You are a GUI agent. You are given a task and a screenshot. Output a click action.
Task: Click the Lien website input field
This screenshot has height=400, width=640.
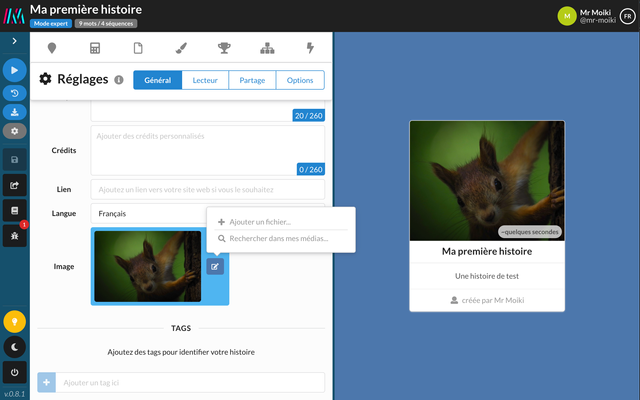pyautogui.click(x=208, y=189)
